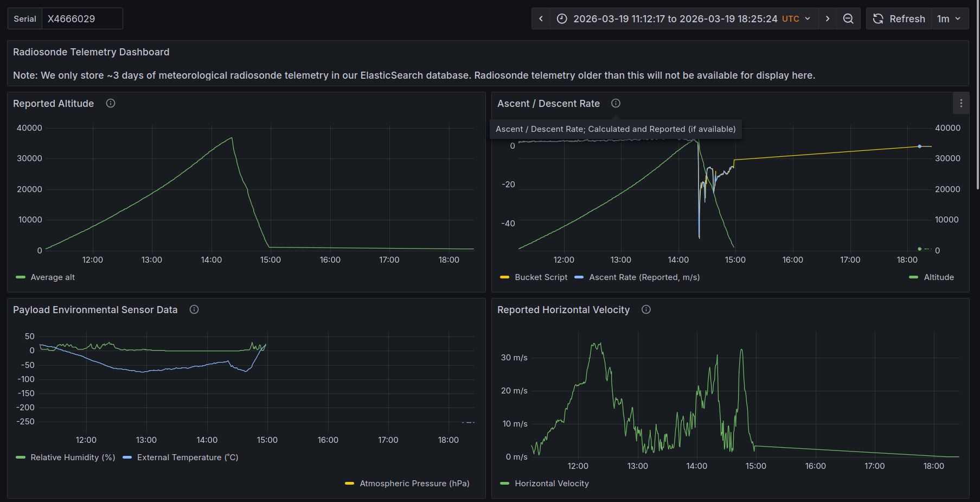Image resolution: width=980 pixels, height=502 pixels.
Task: Click the Ascent / Descent Rate panel title
Action: tap(548, 104)
